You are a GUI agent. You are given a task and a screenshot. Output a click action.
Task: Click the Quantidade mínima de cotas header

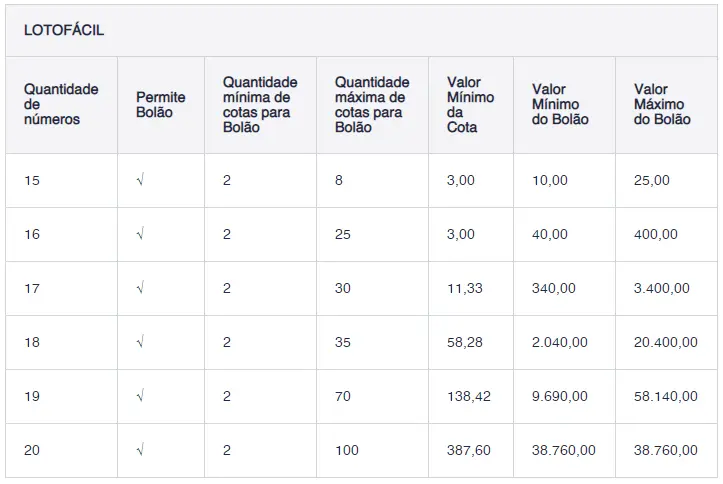pos(260,105)
